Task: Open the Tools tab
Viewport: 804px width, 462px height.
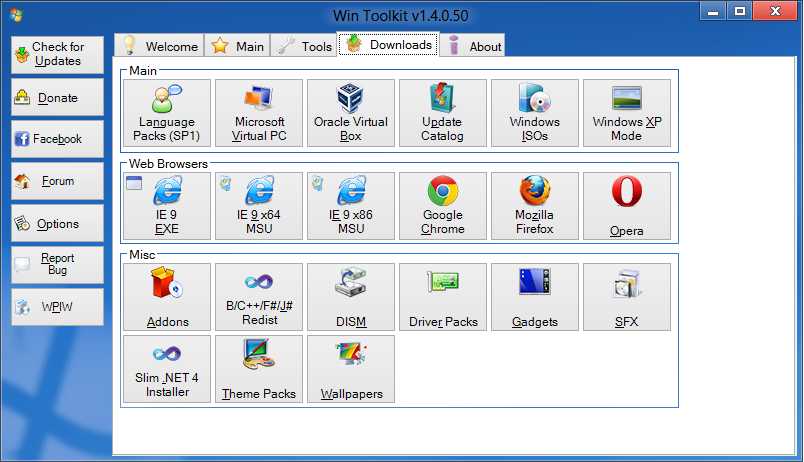Action: pyautogui.click(x=304, y=45)
